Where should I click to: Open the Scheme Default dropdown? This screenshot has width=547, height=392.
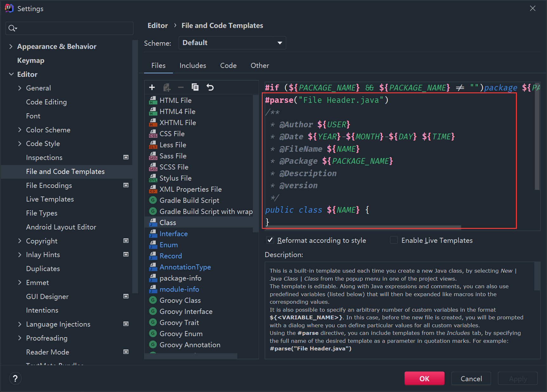tap(232, 43)
